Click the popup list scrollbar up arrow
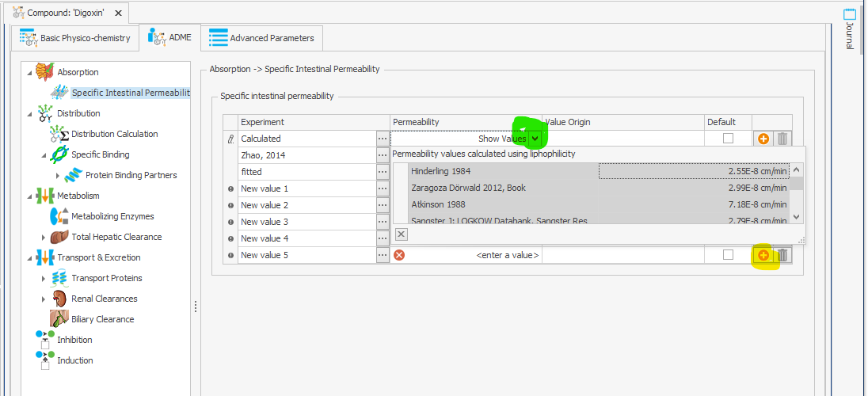 coord(796,170)
